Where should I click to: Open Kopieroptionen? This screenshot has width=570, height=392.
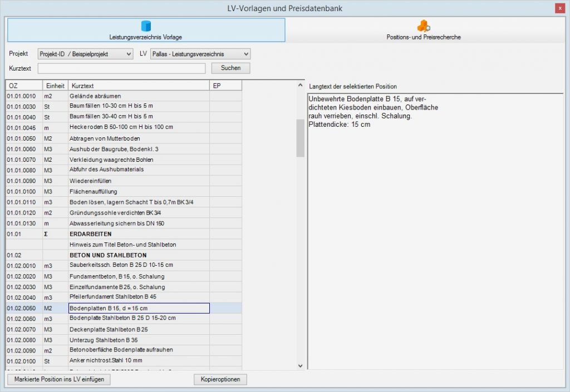click(x=220, y=379)
